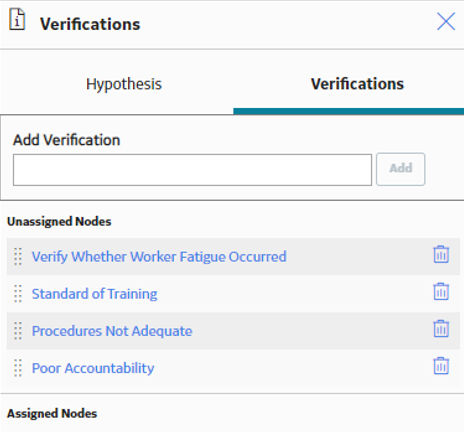Click the drag handle beside Standard of Training

[x=18, y=294]
